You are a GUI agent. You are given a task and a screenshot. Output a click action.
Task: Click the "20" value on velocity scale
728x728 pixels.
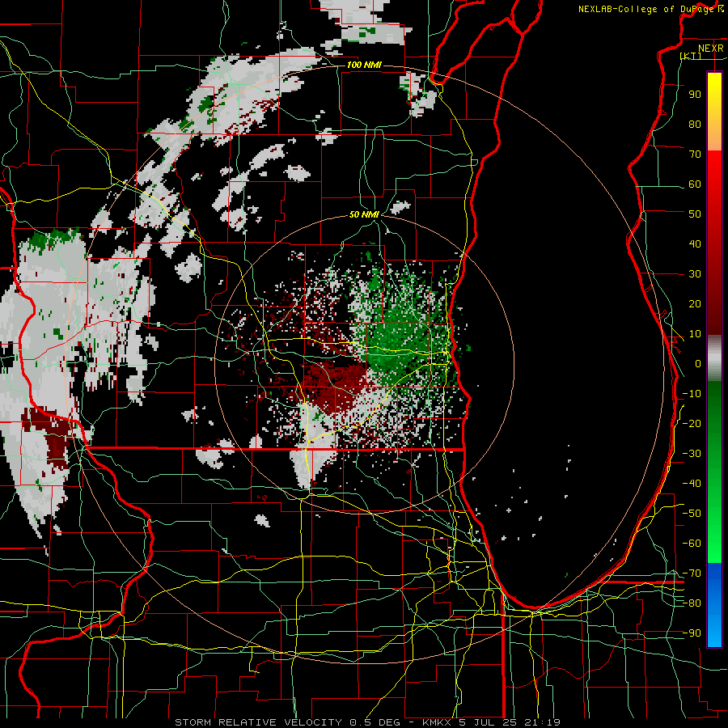pos(695,304)
